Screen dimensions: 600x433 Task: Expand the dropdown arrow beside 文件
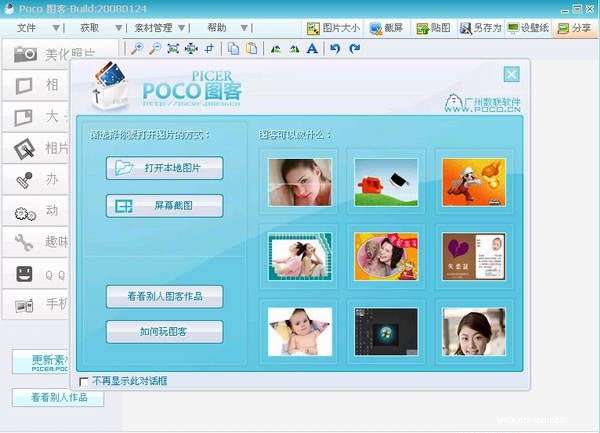click(56, 28)
